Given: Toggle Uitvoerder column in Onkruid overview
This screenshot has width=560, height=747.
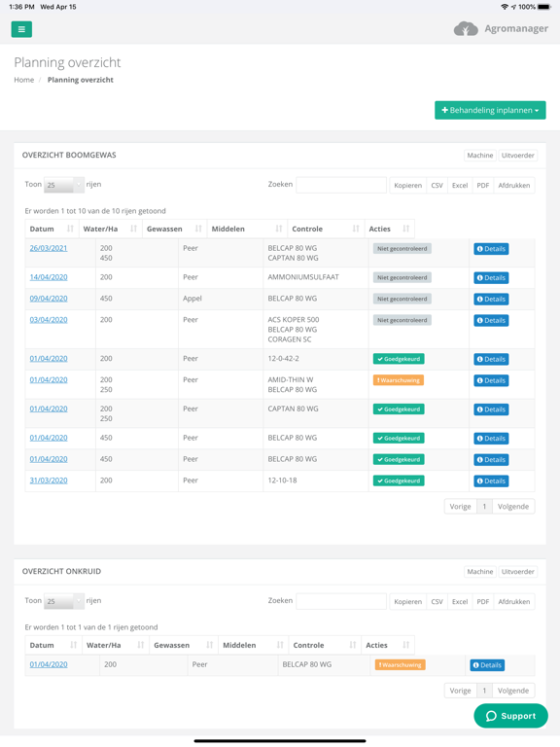Looking at the screenshot, I should (517, 572).
